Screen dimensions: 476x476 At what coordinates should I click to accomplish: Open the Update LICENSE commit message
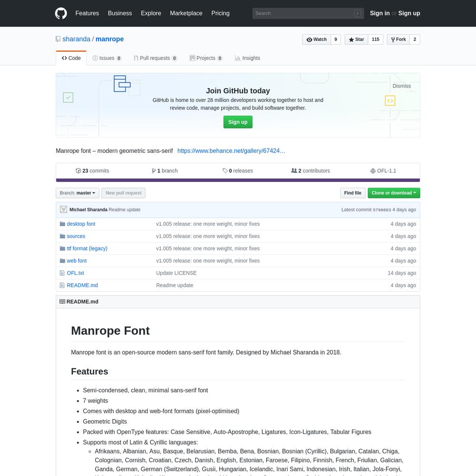[x=177, y=273]
